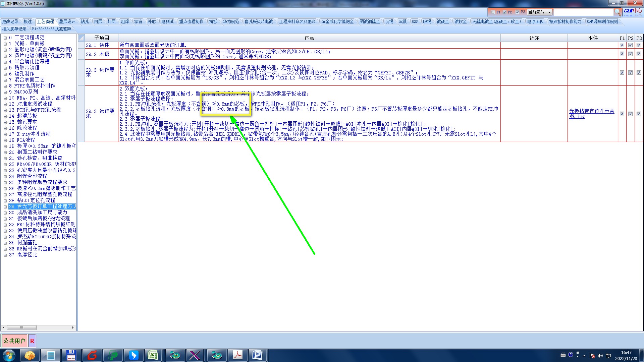Click the volume icon in system tray
The height and width of the screenshot is (362, 644).
(x=600, y=356)
